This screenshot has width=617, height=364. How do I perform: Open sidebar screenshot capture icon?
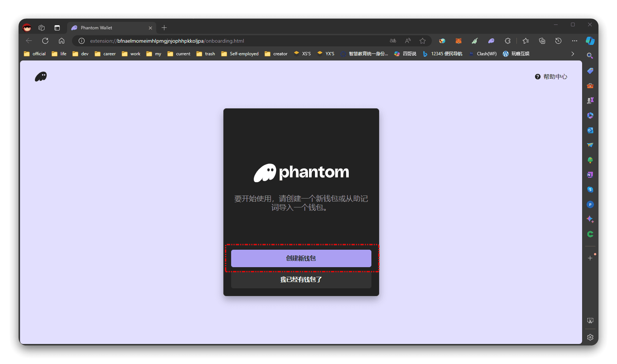[x=590, y=321]
